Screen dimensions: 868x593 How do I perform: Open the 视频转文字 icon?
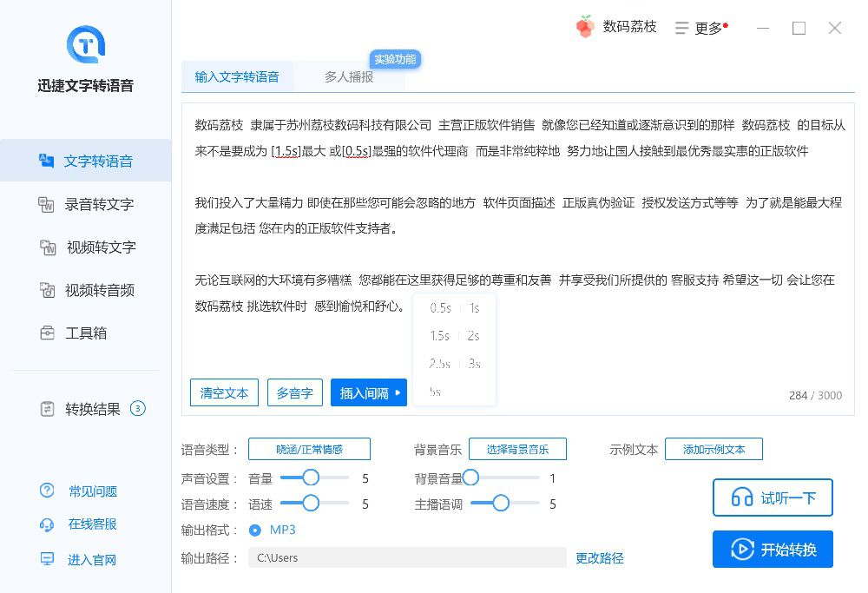tap(48, 247)
